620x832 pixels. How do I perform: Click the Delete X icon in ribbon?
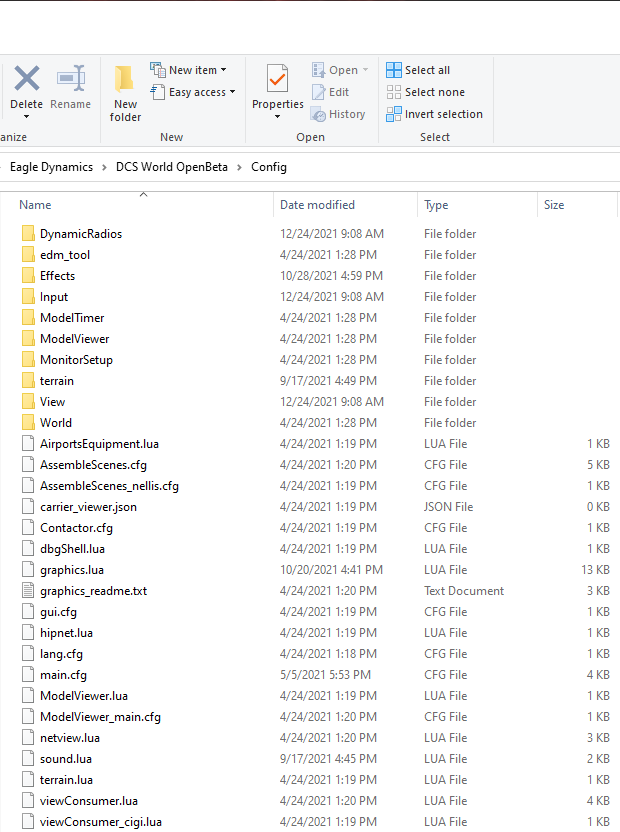tap(27, 78)
